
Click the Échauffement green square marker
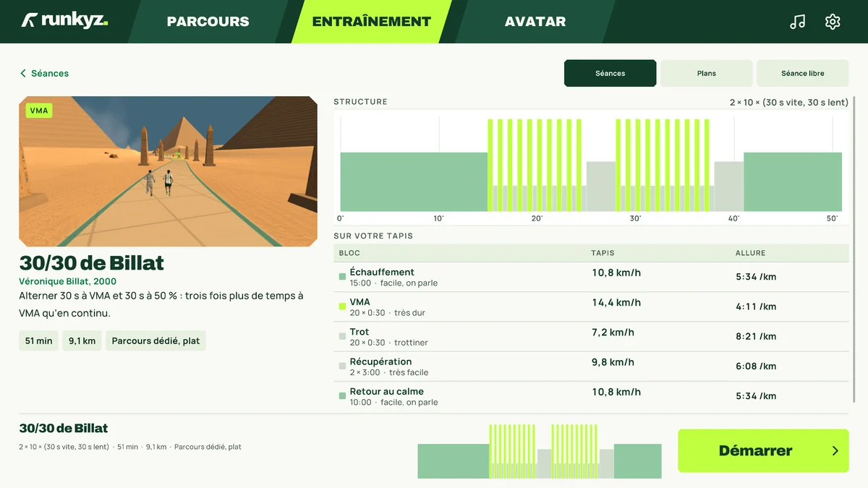(x=342, y=277)
